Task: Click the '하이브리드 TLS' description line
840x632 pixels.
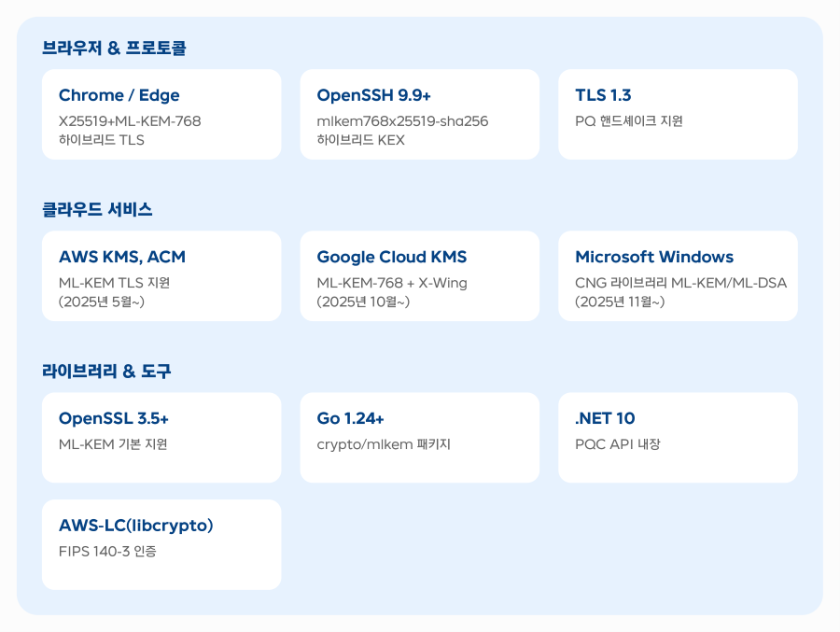Action: (101, 140)
